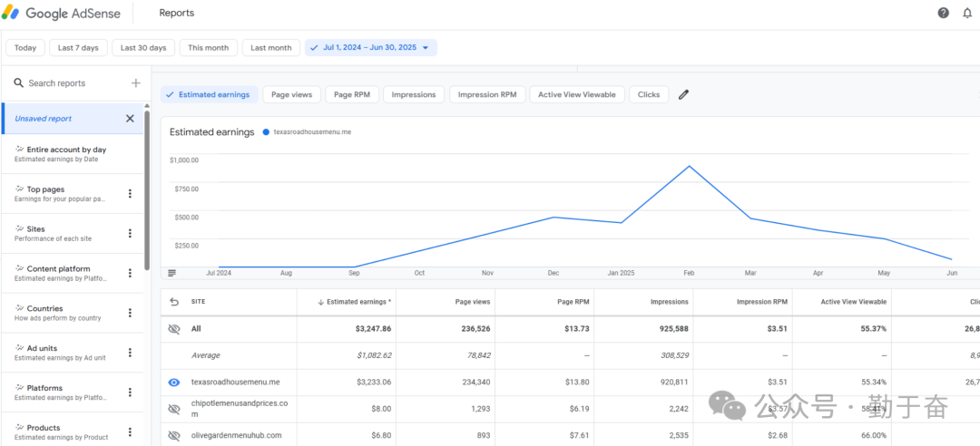This screenshot has width=980, height=446.
Task: Click the Reports page title
Action: click(177, 13)
